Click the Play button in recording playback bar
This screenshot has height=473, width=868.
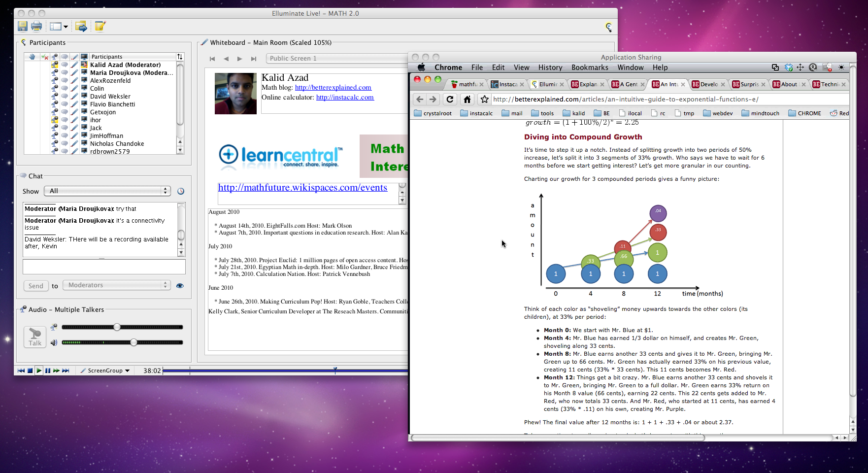[39, 371]
